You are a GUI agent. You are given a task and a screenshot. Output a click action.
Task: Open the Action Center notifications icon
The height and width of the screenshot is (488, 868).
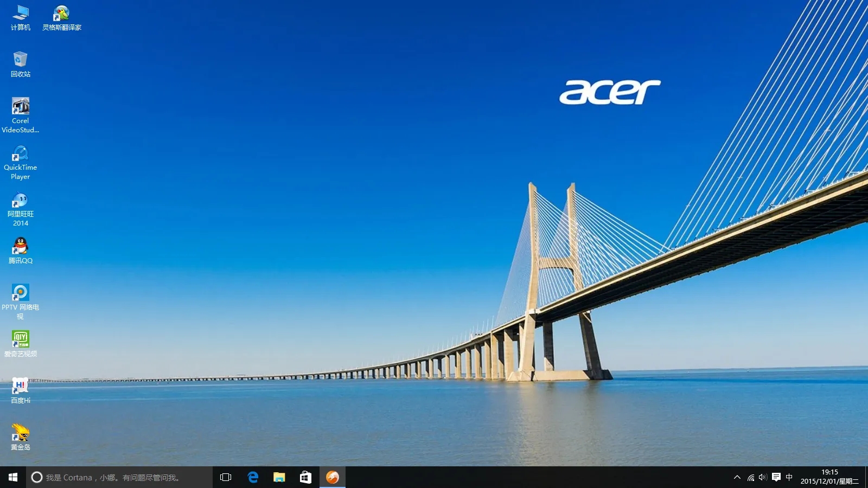point(776,477)
